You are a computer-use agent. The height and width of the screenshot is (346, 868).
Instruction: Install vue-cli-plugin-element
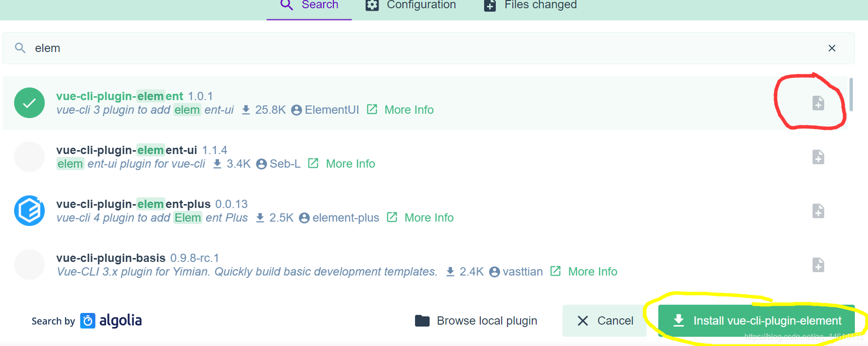coord(757,321)
